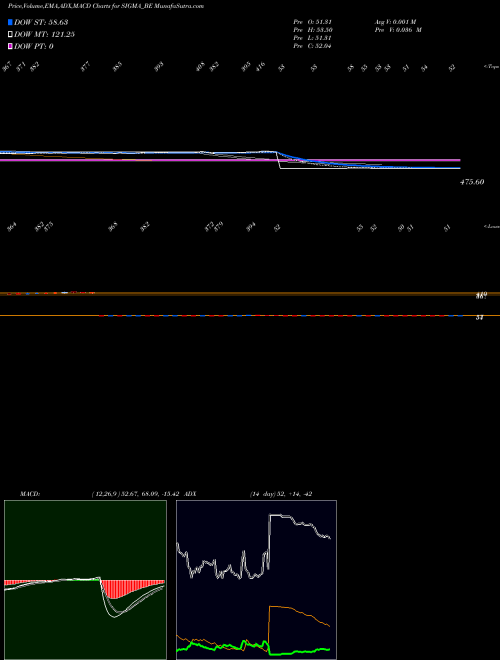Click the green DI line in ADX panel

pos(253,648)
